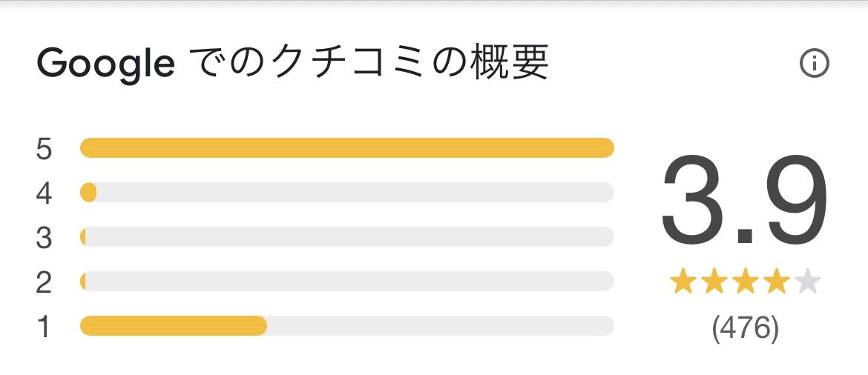Open the (476) review count

coord(745,328)
